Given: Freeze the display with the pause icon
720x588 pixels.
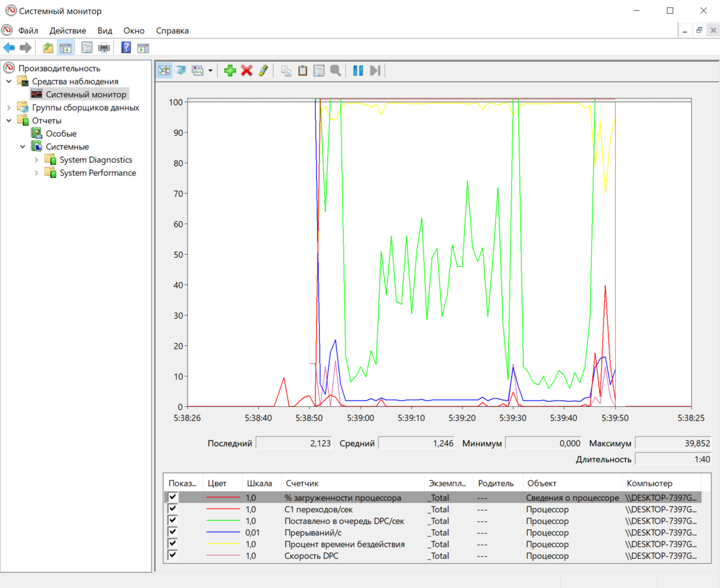Looking at the screenshot, I should [x=358, y=71].
